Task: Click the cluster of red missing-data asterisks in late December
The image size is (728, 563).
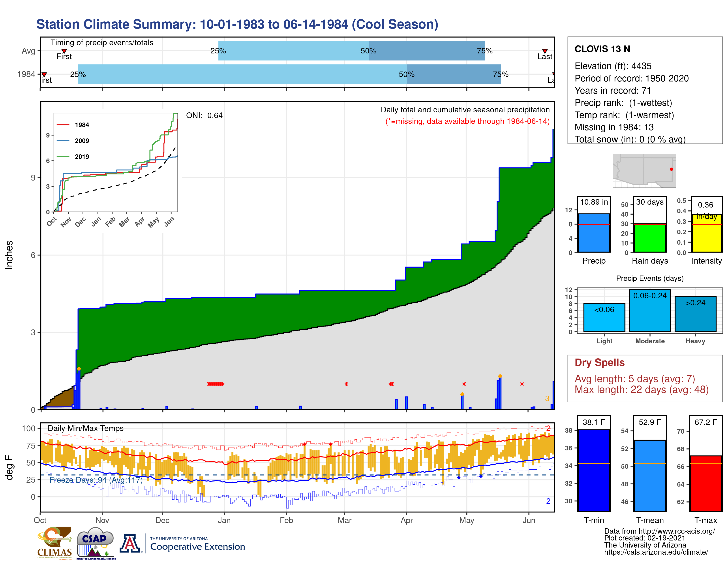Action: 216,384
